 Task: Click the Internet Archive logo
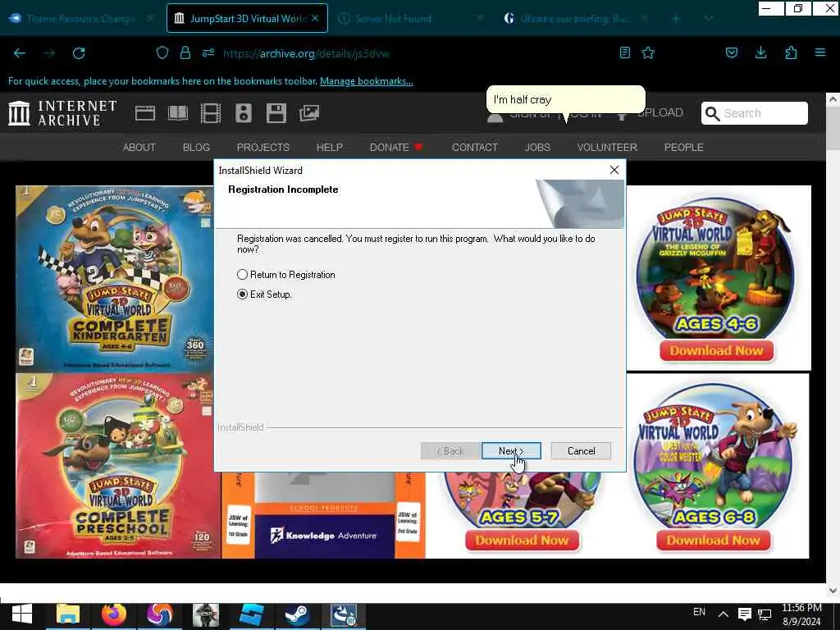62,113
